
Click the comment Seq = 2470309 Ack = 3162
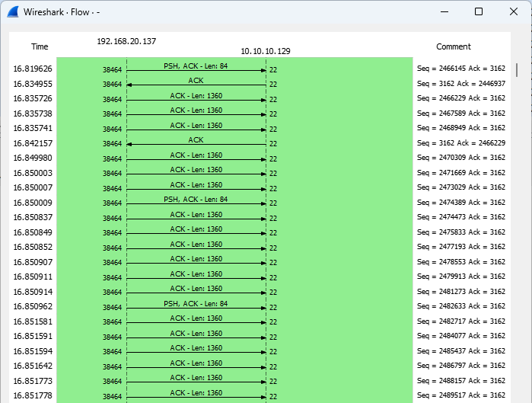coord(461,158)
